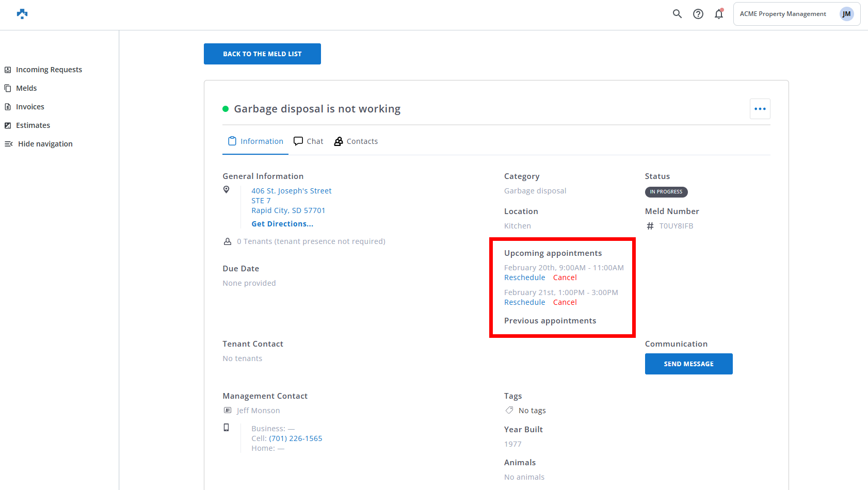Click Back to the Meld List button
868x490 pixels.
(262, 54)
